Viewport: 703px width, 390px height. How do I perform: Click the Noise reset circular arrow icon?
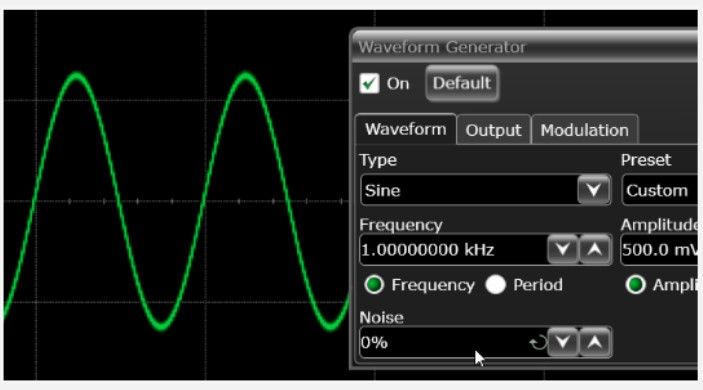[538, 343]
